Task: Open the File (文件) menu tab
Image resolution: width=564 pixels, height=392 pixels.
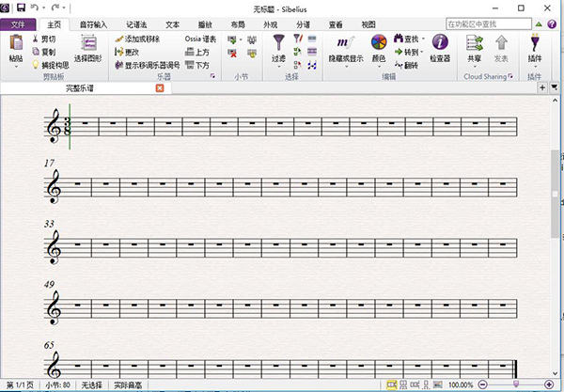Action: coord(19,23)
